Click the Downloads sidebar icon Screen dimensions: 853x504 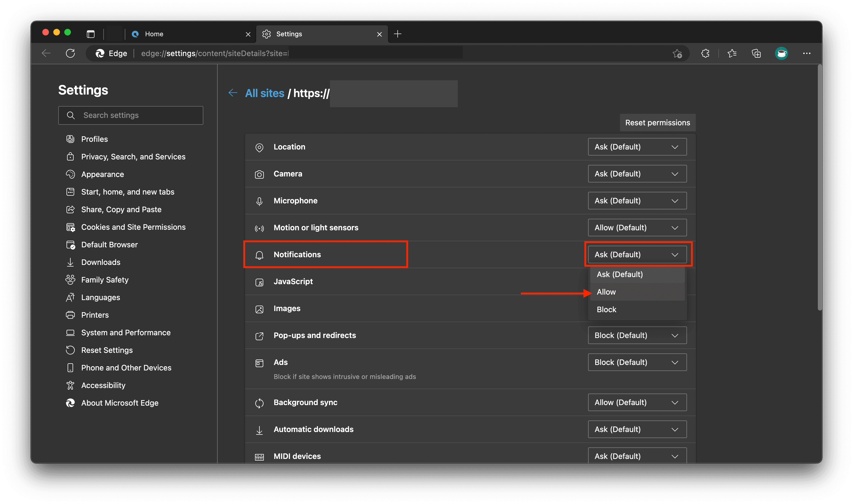click(x=70, y=262)
